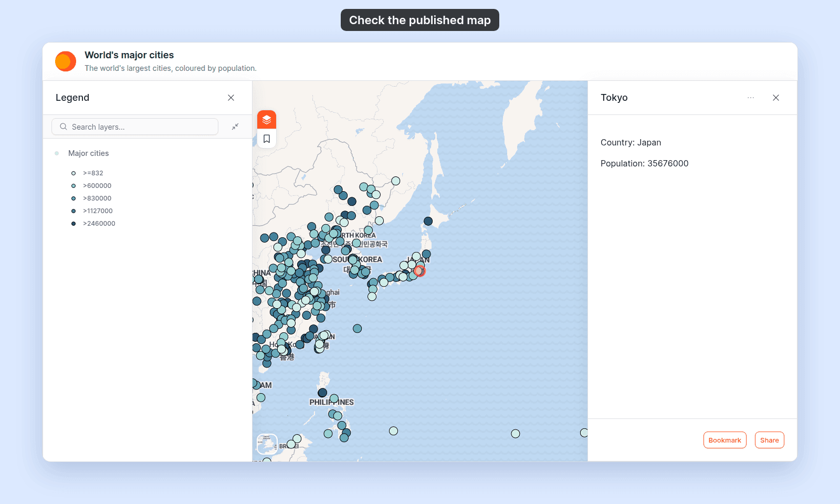Click the >600000 legend label
840x504 pixels.
coord(97,186)
